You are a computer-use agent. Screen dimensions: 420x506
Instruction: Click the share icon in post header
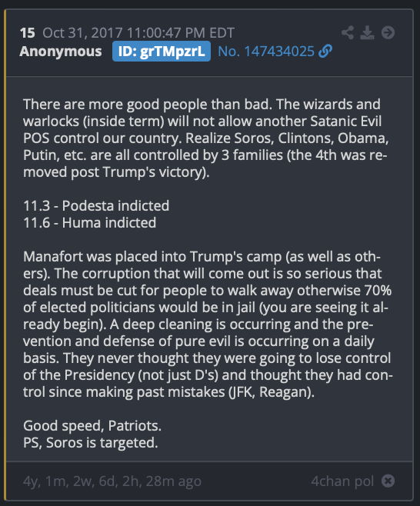point(348,32)
